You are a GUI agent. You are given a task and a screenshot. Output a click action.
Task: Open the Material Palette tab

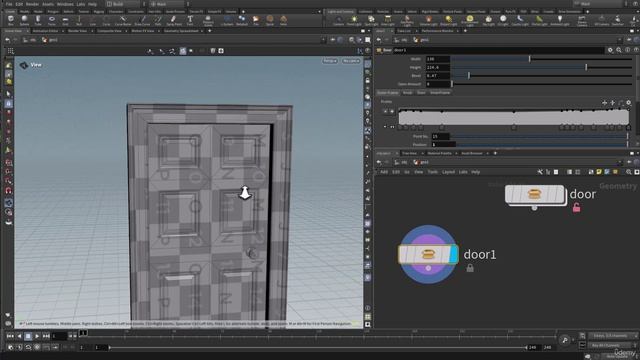(x=440, y=153)
